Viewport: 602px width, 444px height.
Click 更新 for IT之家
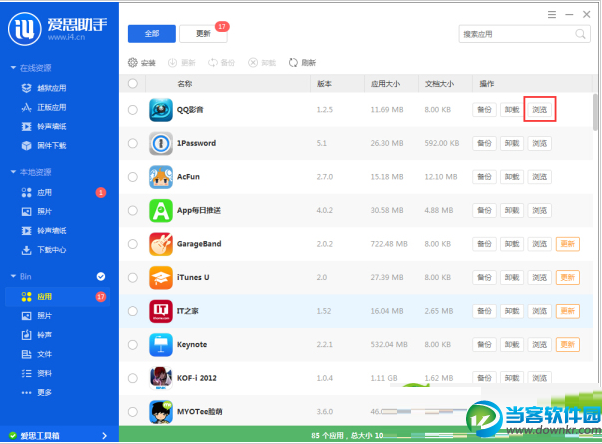[x=567, y=311]
